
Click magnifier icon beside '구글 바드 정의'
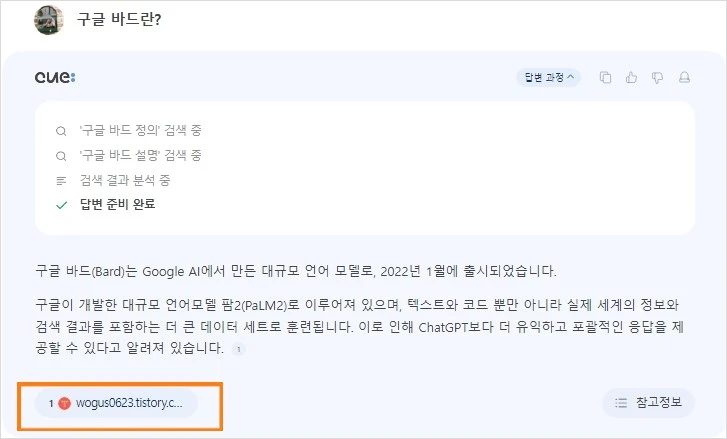61,131
